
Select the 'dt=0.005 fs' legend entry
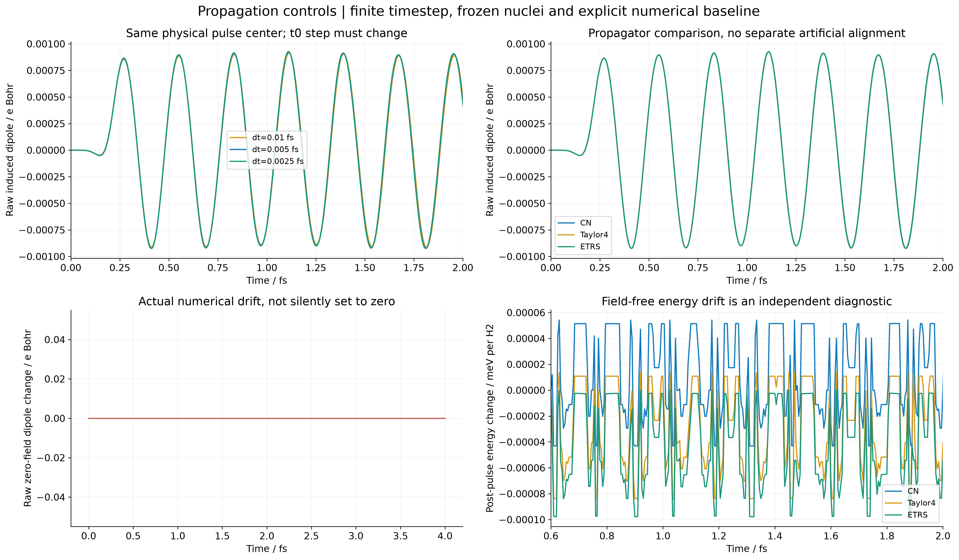(x=275, y=150)
